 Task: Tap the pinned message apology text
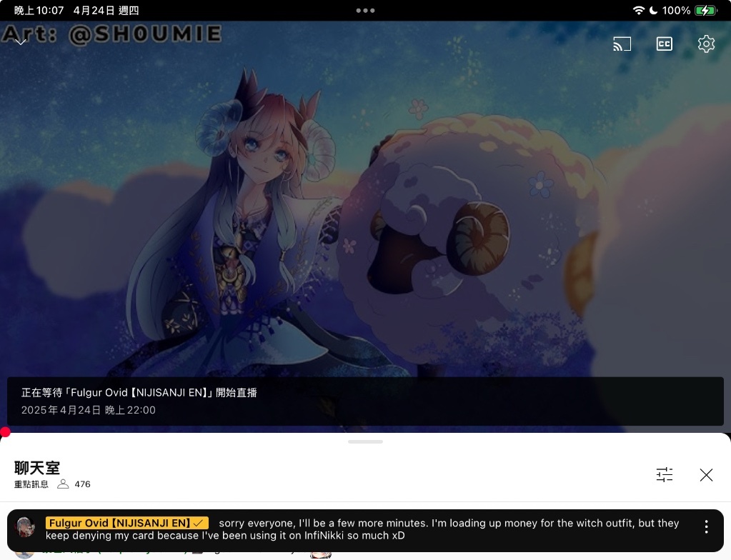point(362,529)
